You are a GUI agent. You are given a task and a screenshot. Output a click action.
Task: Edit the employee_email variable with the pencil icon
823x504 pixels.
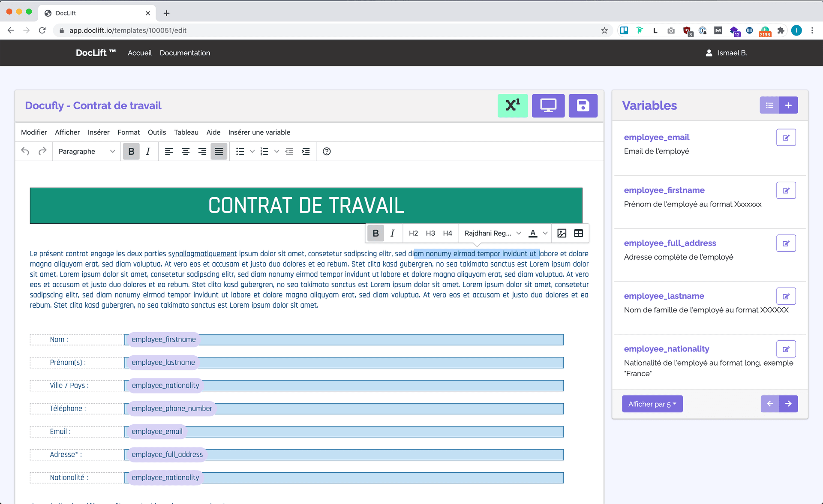786,137
